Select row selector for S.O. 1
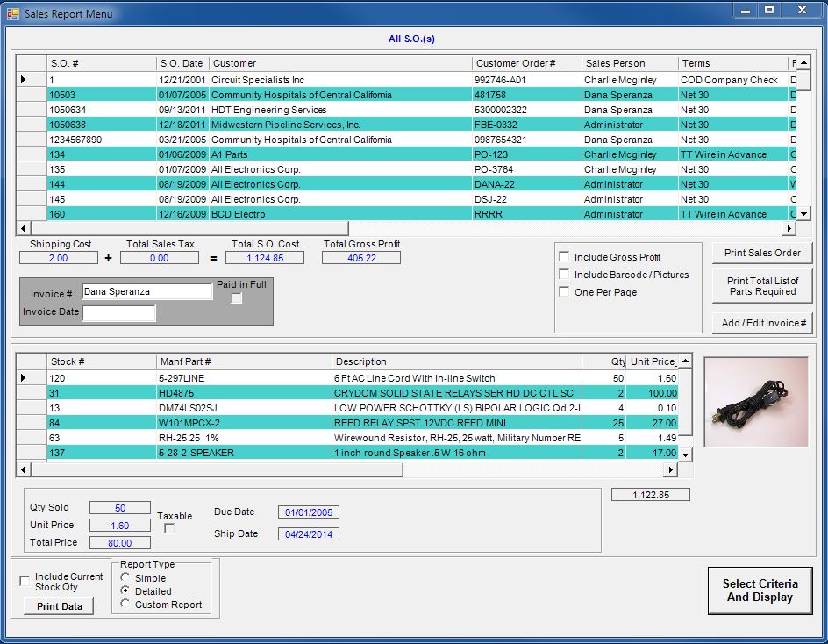Screen dimensions: 828x644 (x=32, y=80)
